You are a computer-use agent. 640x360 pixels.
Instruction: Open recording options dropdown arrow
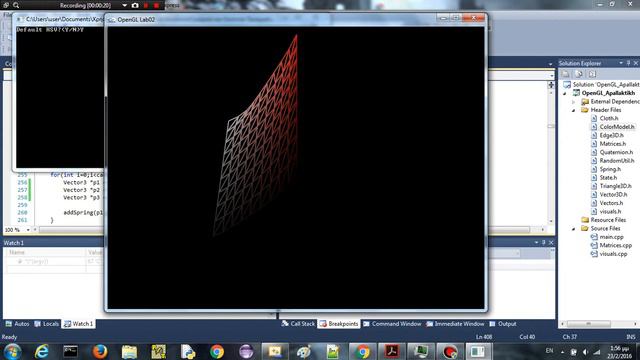click(124, 5)
